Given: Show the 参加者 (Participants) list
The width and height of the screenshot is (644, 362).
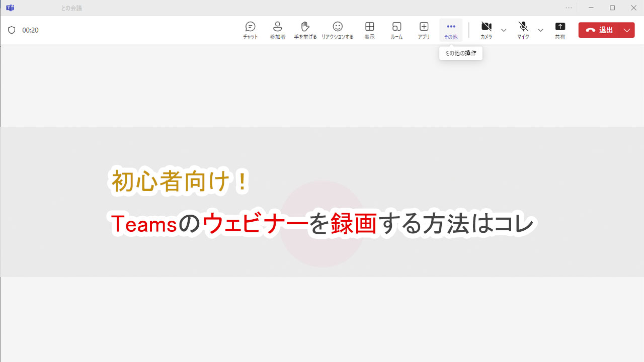Looking at the screenshot, I should click(x=277, y=30).
